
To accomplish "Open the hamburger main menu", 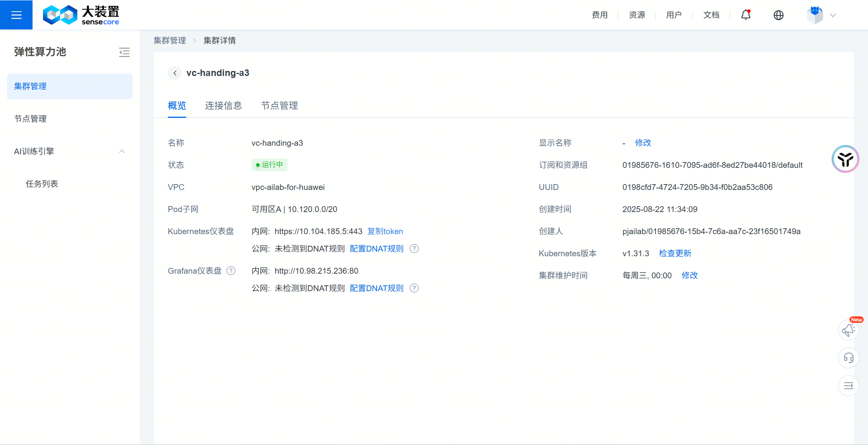I will click(x=16, y=15).
